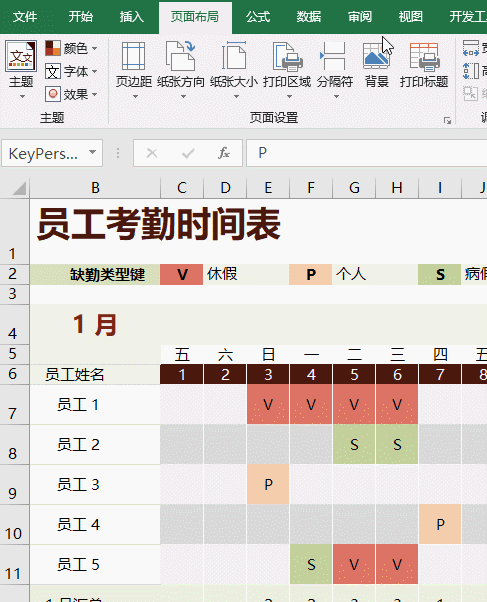Screen dimensions: 487x602
Task: Expand the 字体 theme fonts dropdown
Action: click(71, 71)
